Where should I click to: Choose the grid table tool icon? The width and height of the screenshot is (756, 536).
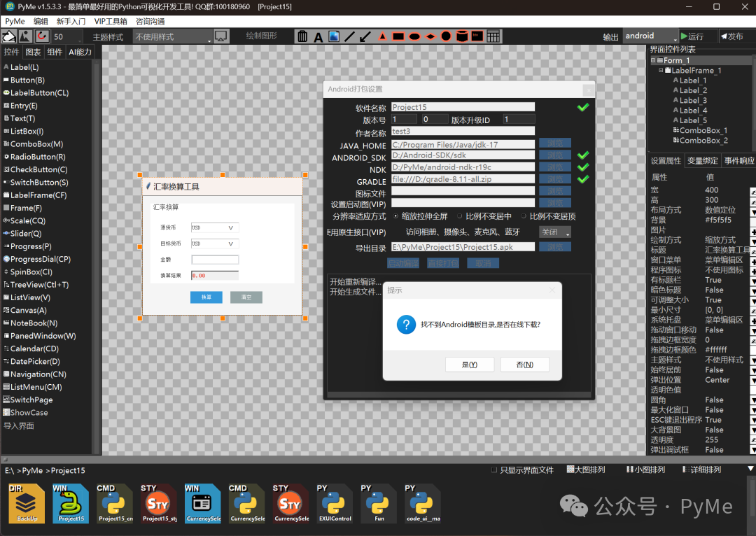(493, 36)
